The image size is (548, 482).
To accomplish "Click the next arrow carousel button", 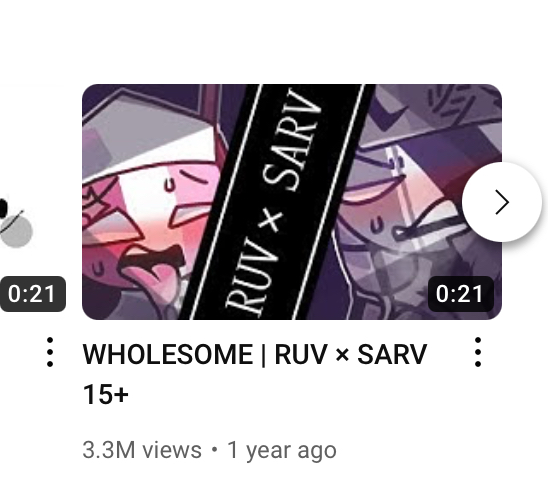I will (x=502, y=202).
